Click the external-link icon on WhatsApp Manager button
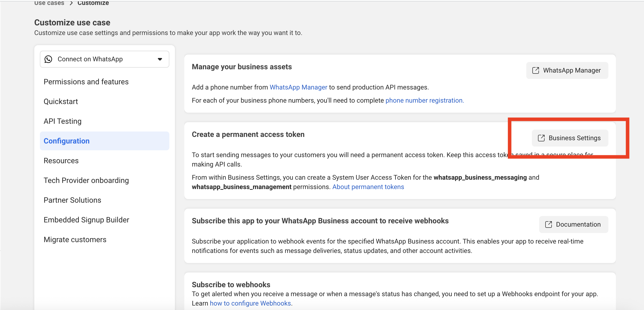644x310 pixels. pos(535,71)
